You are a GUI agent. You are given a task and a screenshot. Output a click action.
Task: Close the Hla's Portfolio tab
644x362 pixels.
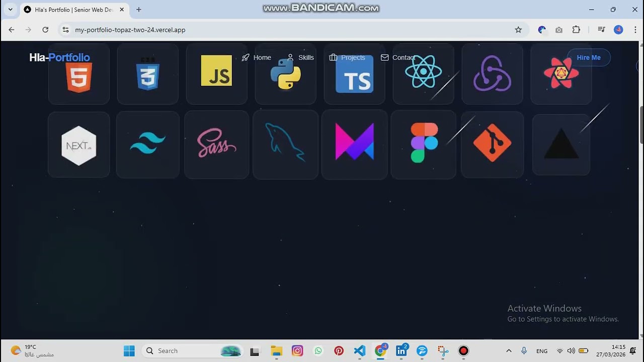(x=122, y=10)
